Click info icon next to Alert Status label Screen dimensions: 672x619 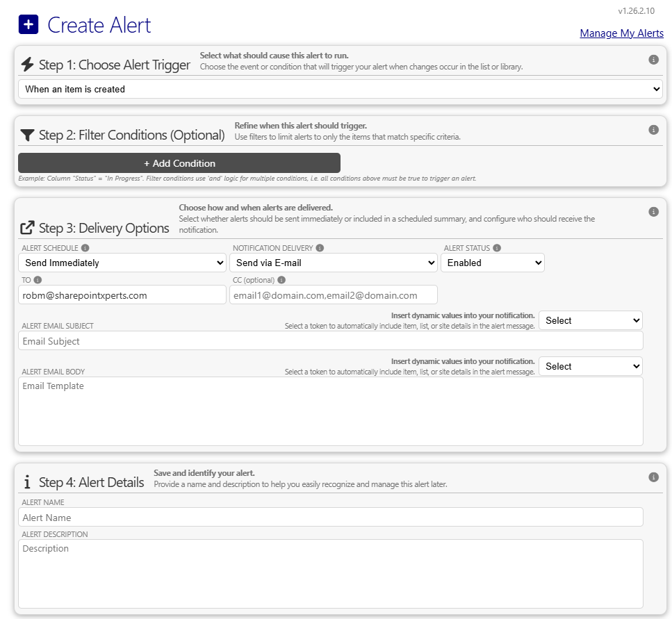click(x=497, y=248)
